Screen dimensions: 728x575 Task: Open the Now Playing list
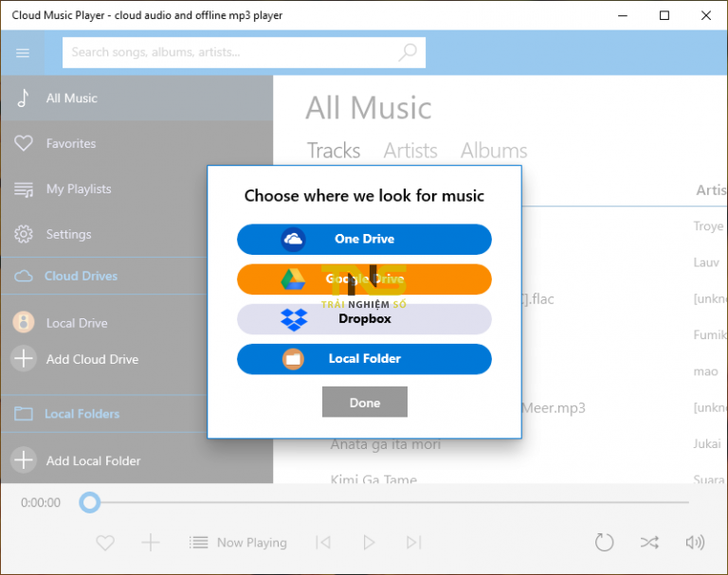click(238, 542)
